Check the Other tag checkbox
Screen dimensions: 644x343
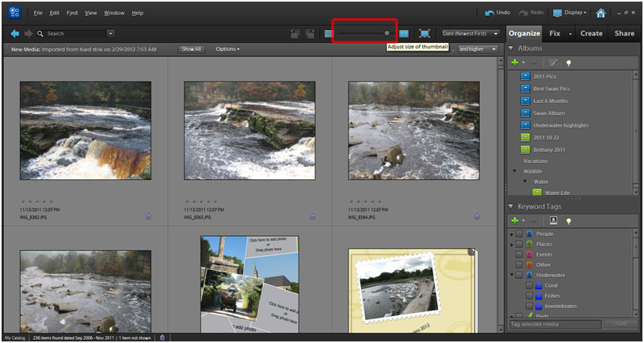click(x=519, y=265)
